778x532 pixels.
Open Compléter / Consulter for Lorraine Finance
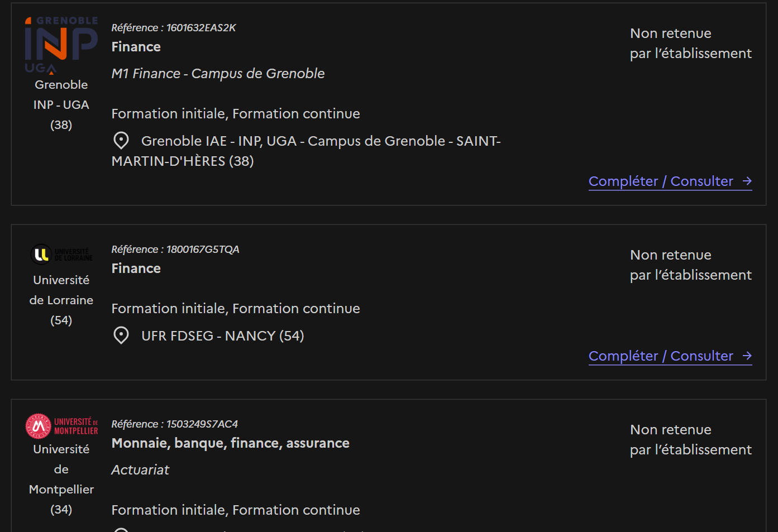(x=670, y=356)
